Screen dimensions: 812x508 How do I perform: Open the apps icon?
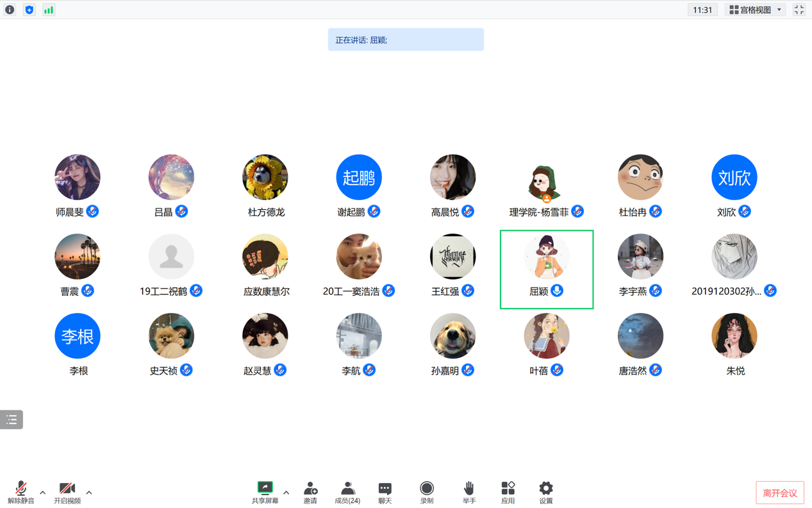508,492
